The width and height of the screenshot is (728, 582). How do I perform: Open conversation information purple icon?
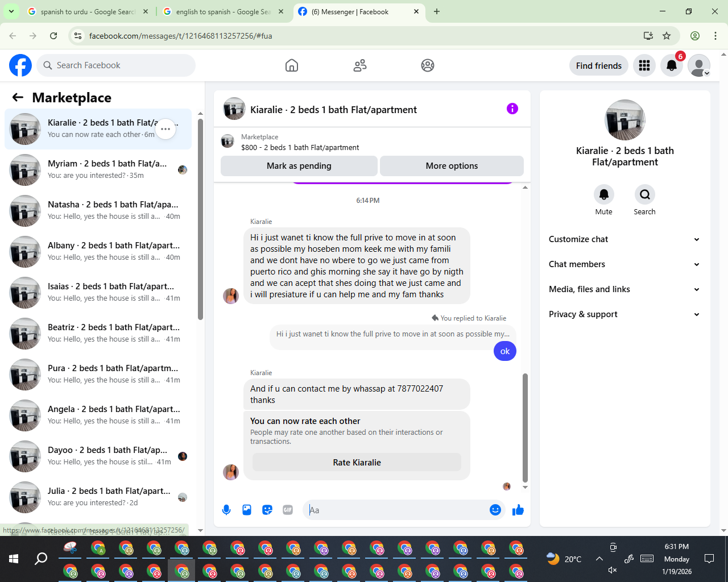512,109
